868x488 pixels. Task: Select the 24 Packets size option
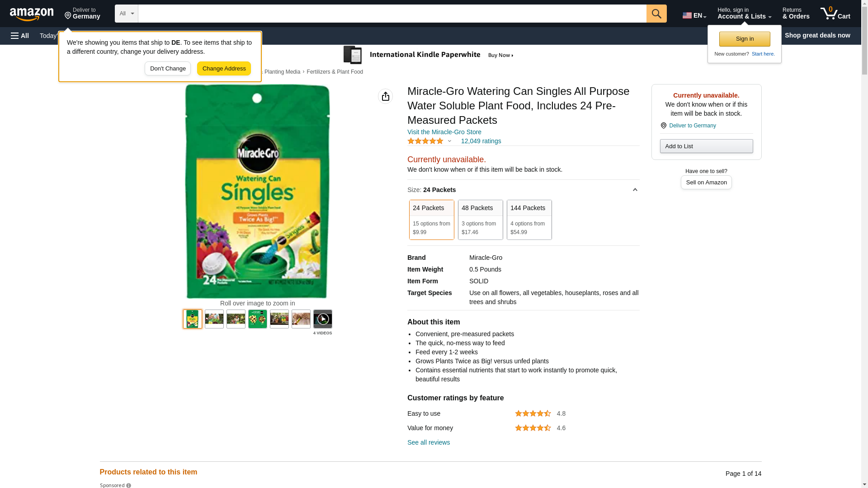click(x=431, y=220)
